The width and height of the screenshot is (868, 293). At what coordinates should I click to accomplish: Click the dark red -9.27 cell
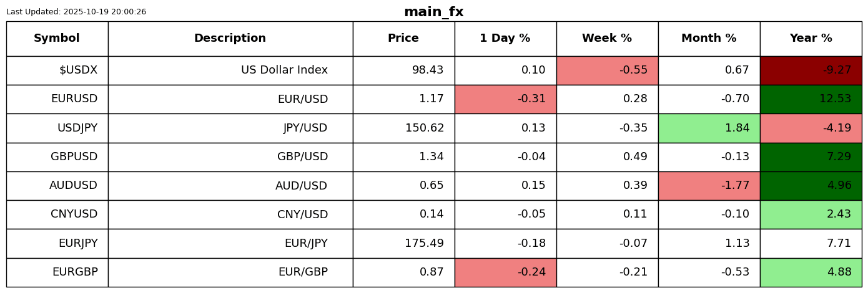[x=811, y=70]
